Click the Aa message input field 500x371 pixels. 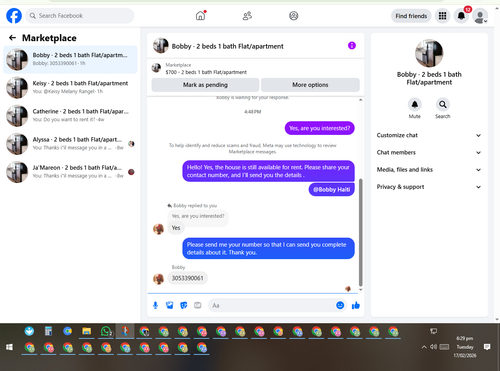(x=272, y=305)
